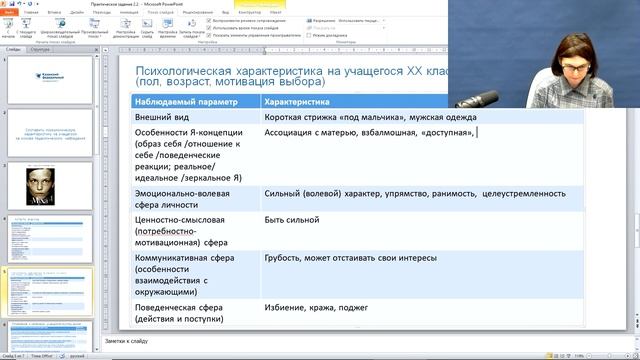
Task: Click Slide Sorter view icon in status bar
Action: pyautogui.click(x=556, y=356)
